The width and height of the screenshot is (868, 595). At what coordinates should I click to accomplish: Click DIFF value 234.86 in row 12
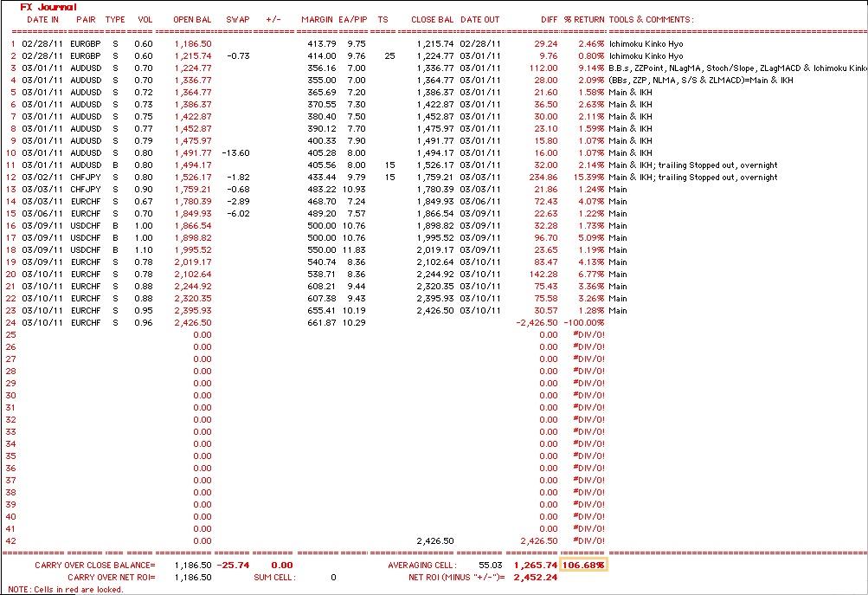click(543, 178)
